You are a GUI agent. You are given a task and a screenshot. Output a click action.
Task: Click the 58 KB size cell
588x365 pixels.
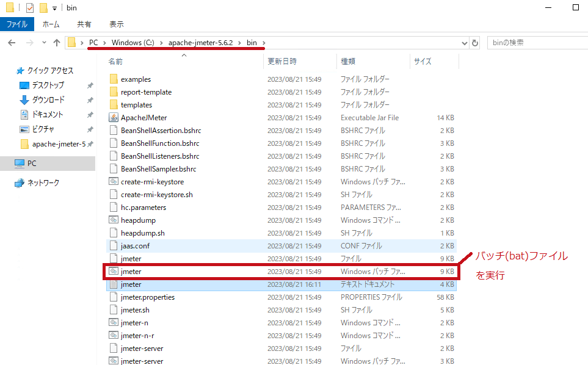(x=446, y=297)
